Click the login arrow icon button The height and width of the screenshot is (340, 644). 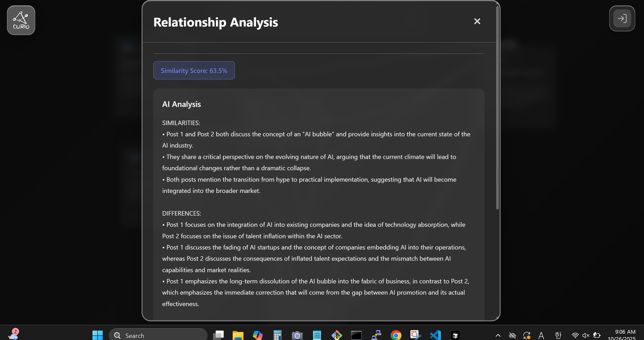point(622,18)
